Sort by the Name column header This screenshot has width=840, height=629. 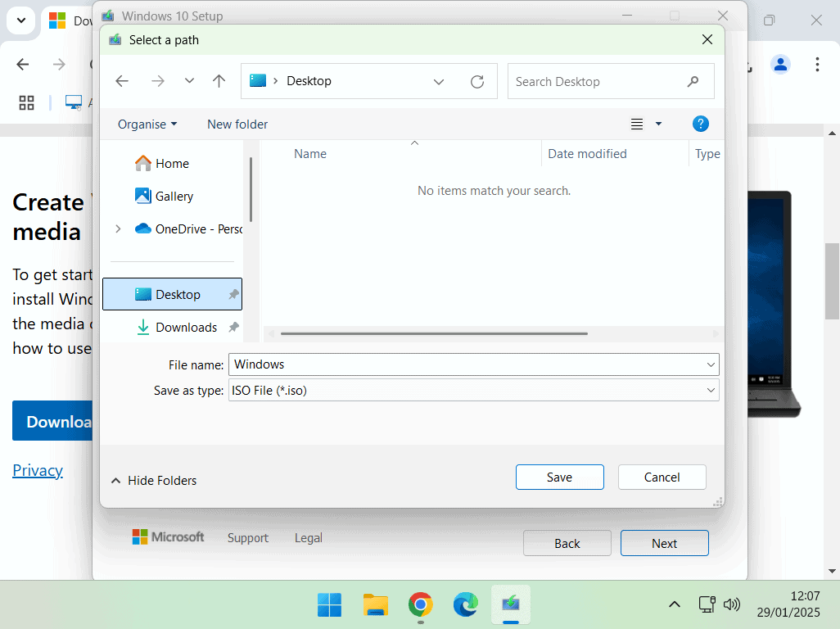pos(310,154)
